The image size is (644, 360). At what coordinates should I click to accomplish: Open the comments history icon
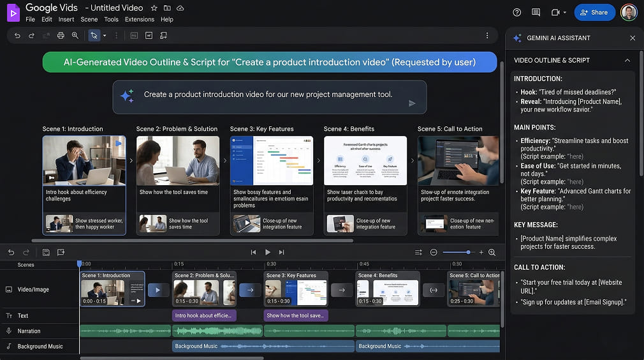[x=536, y=12]
